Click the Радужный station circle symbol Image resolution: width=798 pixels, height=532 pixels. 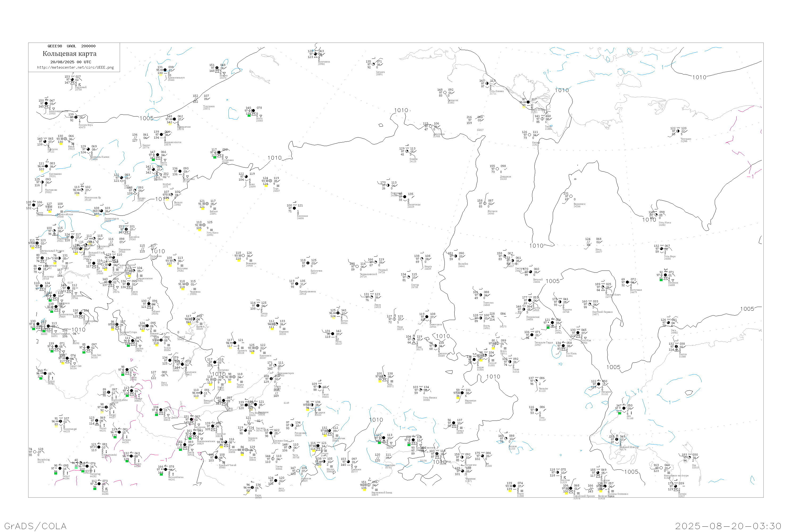click(73, 80)
